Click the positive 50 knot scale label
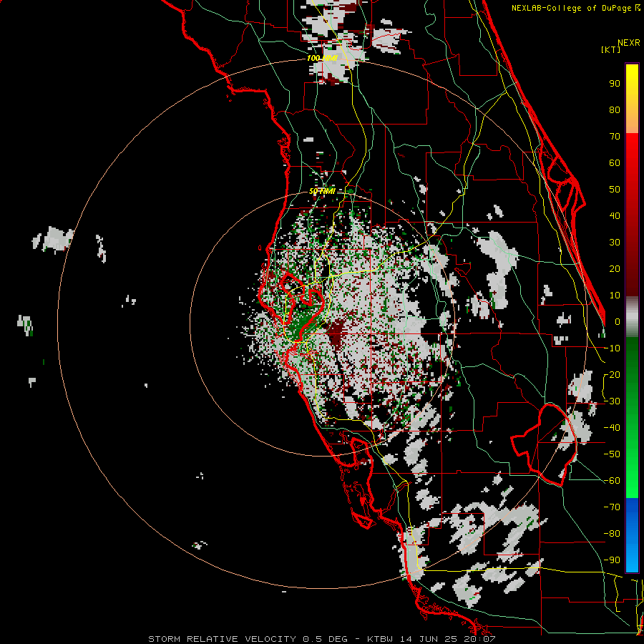Image resolution: width=644 pixels, height=644 pixels. click(x=615, y=190)
